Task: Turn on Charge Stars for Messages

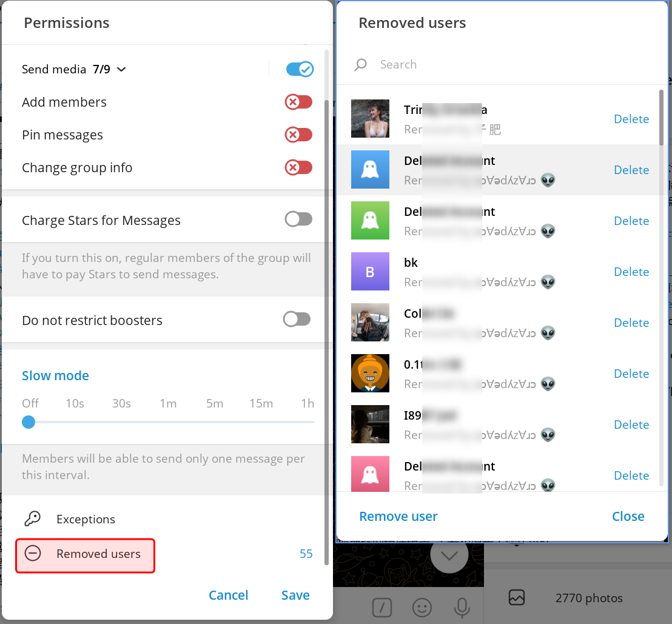Action: 298,220
